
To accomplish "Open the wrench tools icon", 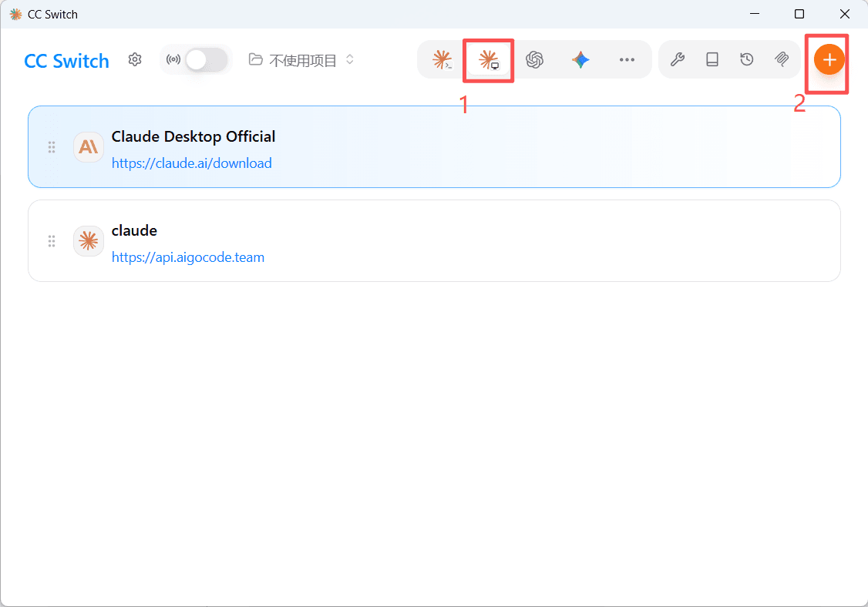I will (x=678, y=59).
